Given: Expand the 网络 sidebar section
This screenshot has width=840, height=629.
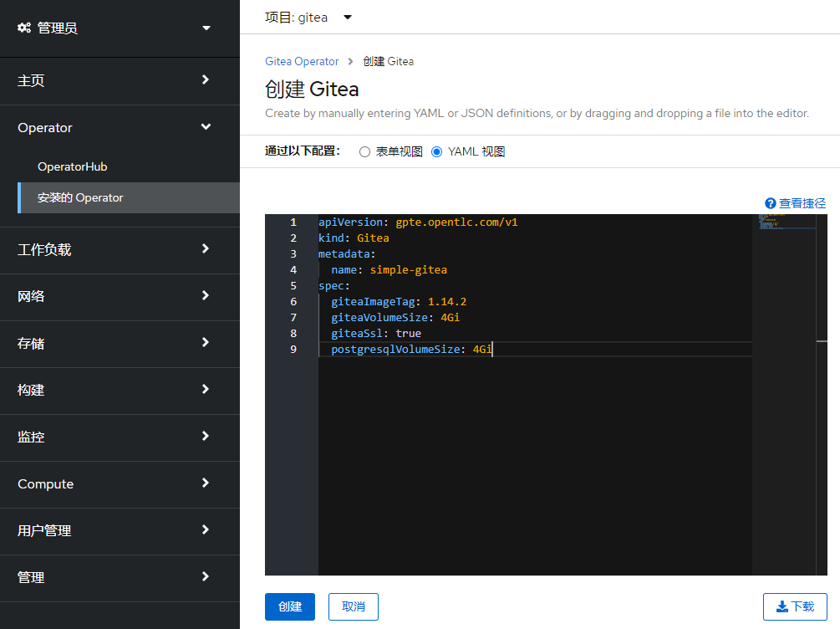Looking at the screenshot, I should point(120,296).
